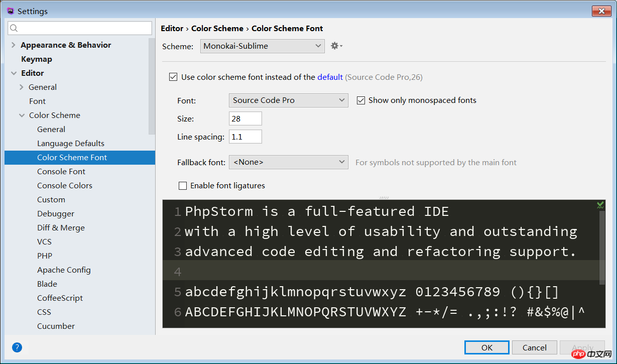Collapse the Color Scheme tree node
This screenshot has width=617, height=364.
click(x=22, y=115)
